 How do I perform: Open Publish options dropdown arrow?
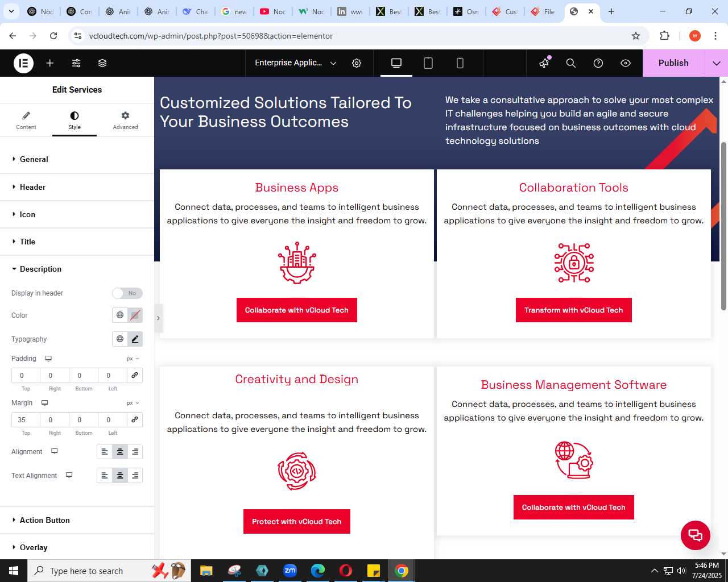point(716,63)
